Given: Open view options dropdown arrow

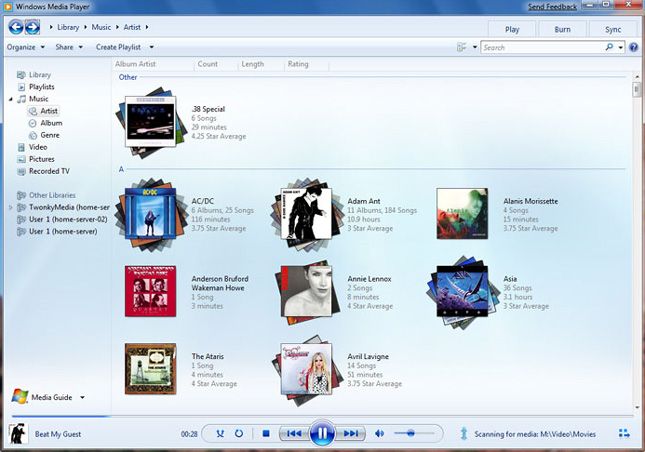Looking at the screenshot, I should click(x=474, y=47).
